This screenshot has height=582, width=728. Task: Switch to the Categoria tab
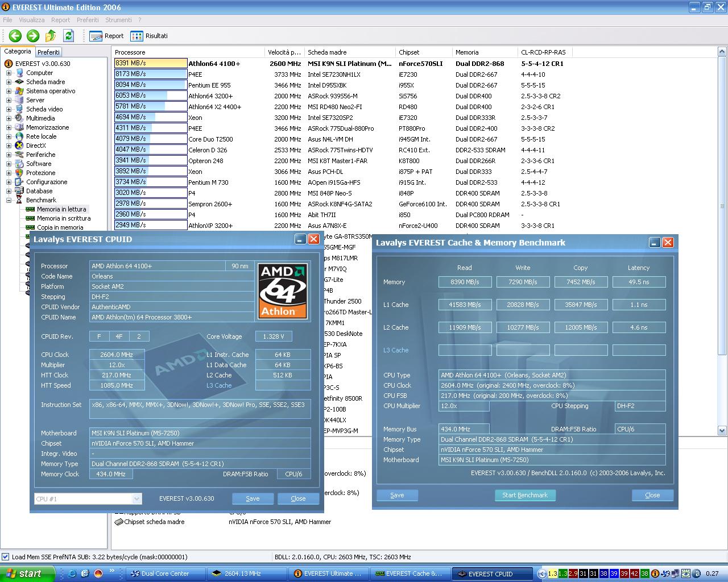(x=18, y=52)
